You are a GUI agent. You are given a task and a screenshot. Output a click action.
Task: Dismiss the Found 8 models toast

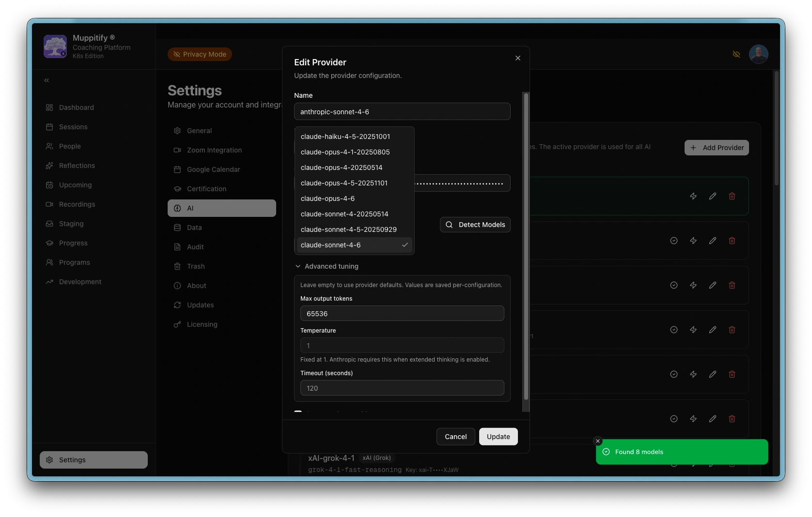click(598, 441)
